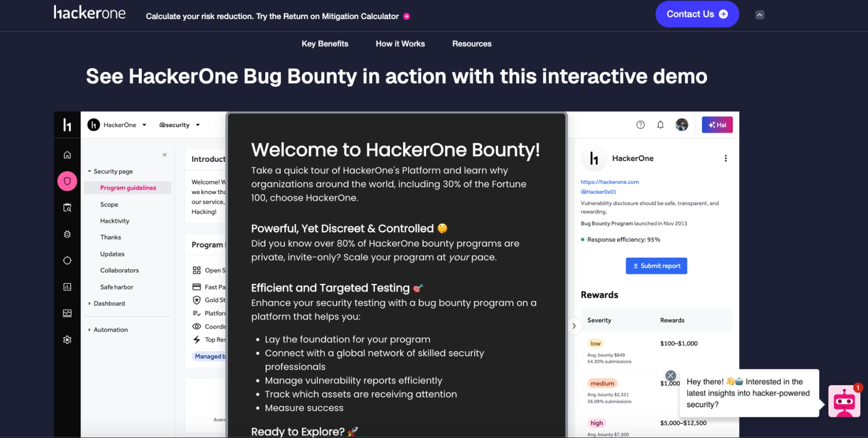Dismiss the chat popup with X
Viewport: 868px width, 438px height.
point(670,375)
